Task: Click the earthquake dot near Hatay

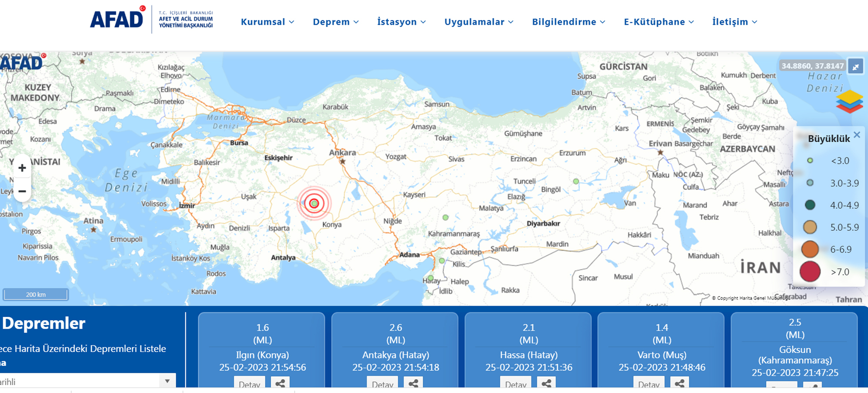Action: coord(431,278)
